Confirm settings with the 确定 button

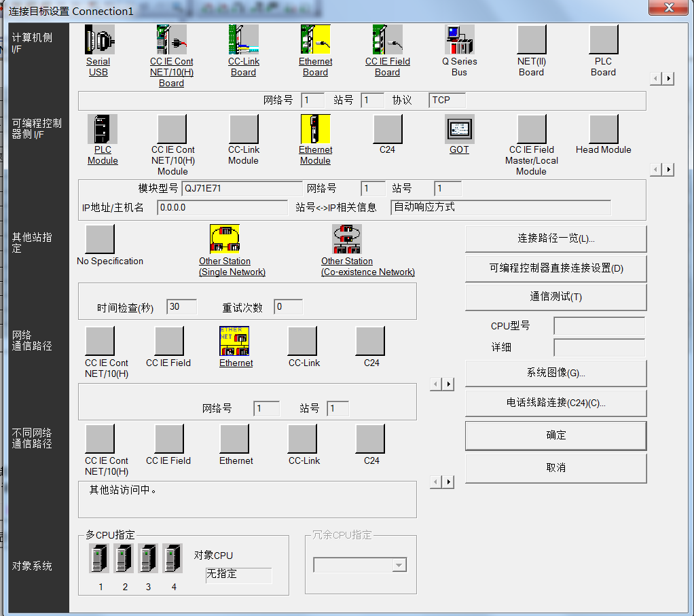pyautogui.click(x=555, y=435)
